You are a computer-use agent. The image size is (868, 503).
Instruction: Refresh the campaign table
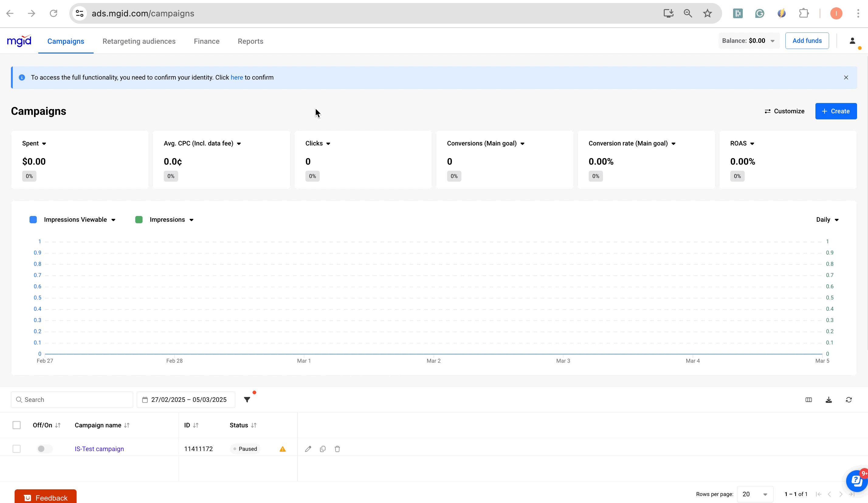click(x=848, y=399)
